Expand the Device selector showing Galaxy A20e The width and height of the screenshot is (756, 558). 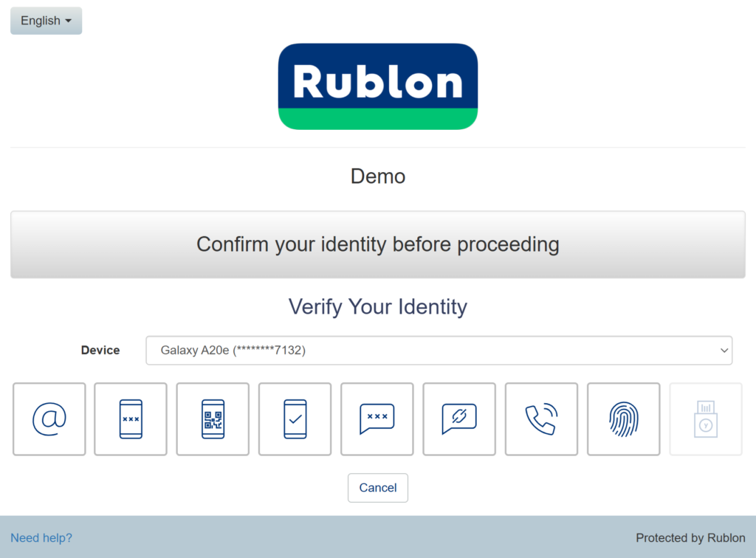coord(439,351)
